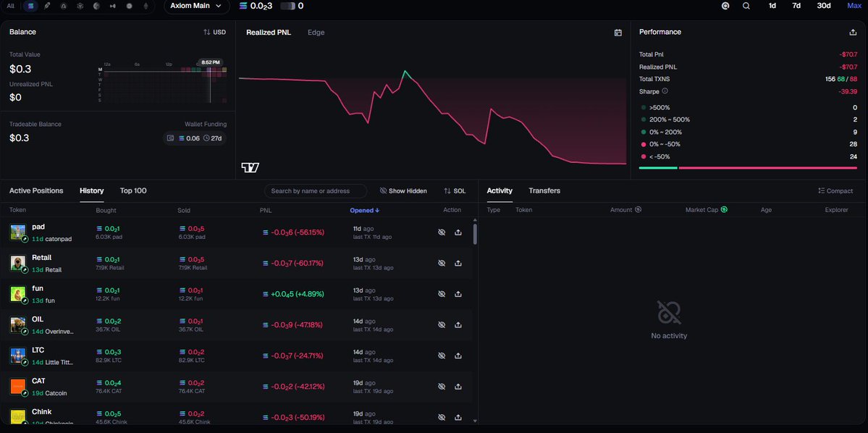The height and width of the screenshot is (433, 868).
Task: Share the OIL token PNL
Action: [x=458, y=325]
